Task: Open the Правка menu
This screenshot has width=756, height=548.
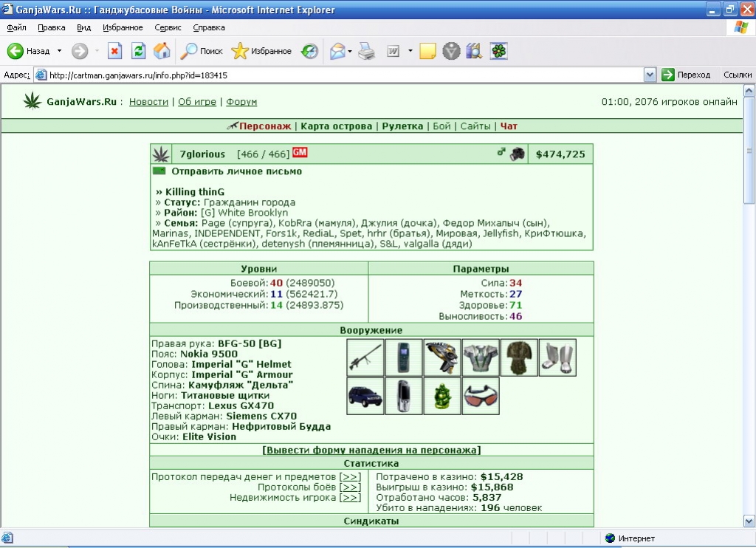Action: (x=52, y=27)
